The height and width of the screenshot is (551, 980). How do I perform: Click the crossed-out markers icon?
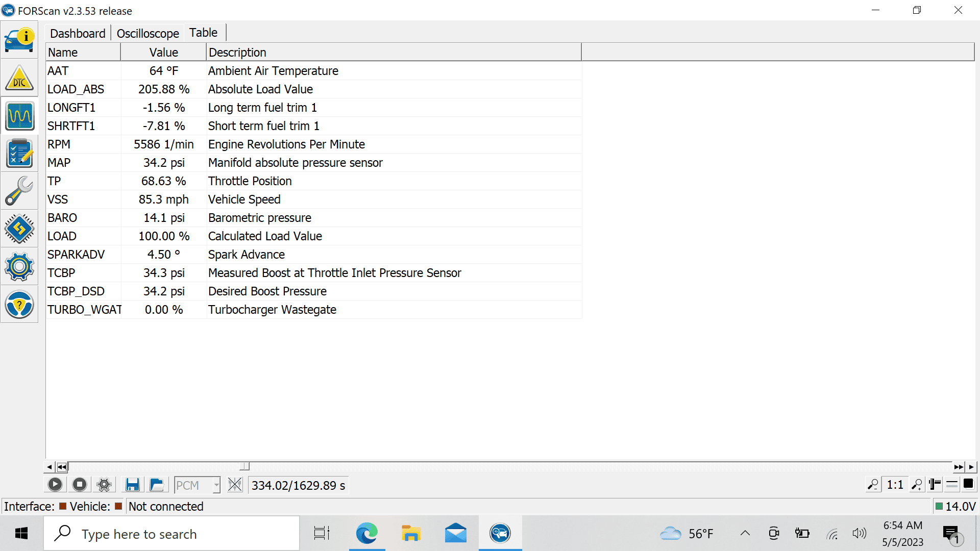coord(235,485)
